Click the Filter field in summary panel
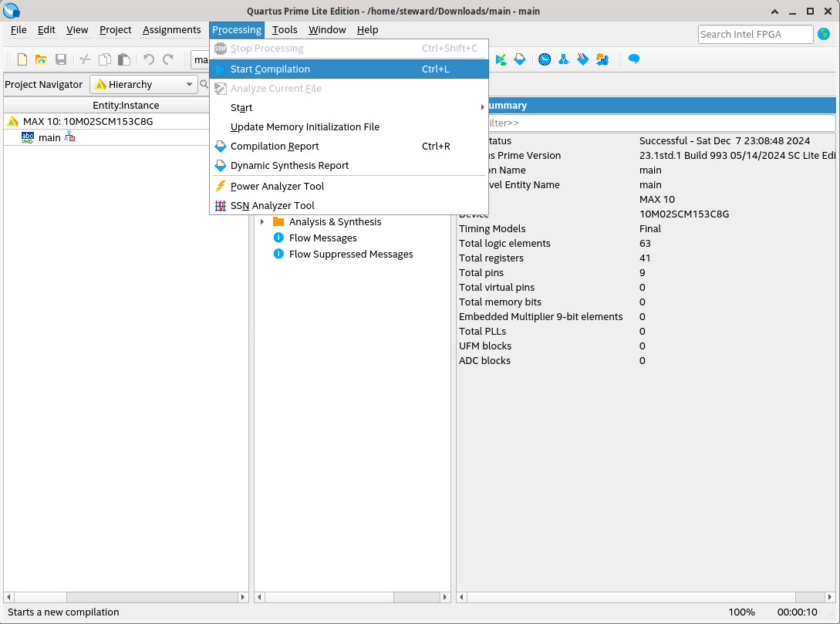840x624 pixels. 662,123
